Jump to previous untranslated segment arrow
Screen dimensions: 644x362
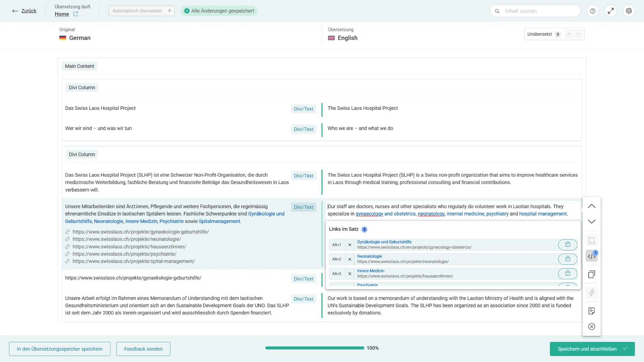569,34
